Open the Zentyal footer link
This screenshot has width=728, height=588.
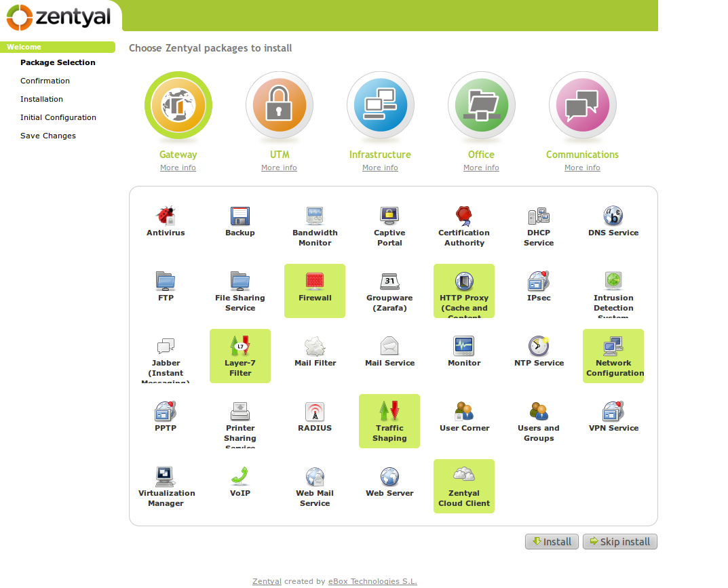pos(267,581)
